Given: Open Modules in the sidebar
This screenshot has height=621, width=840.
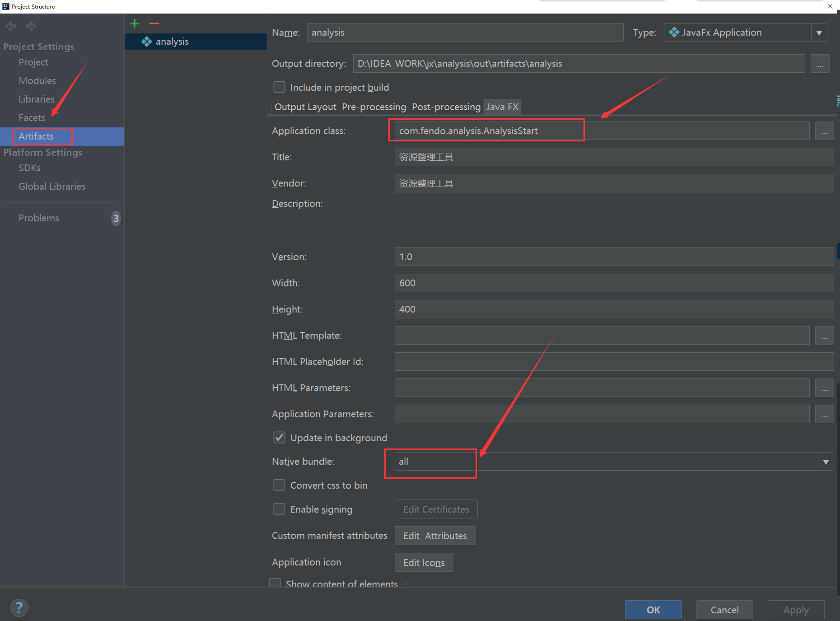Looking at the screenshot, I should [x=37, y=81].
